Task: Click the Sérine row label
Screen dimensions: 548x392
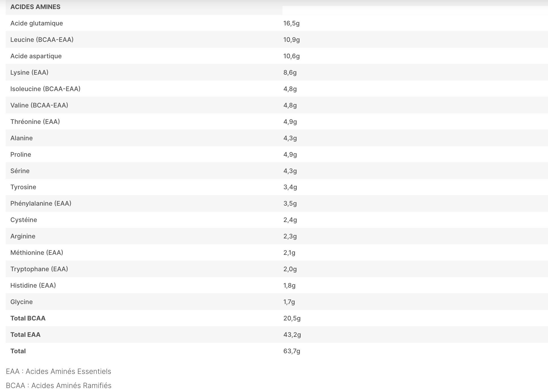Action: pyautogui.click(x=20, y=171)
